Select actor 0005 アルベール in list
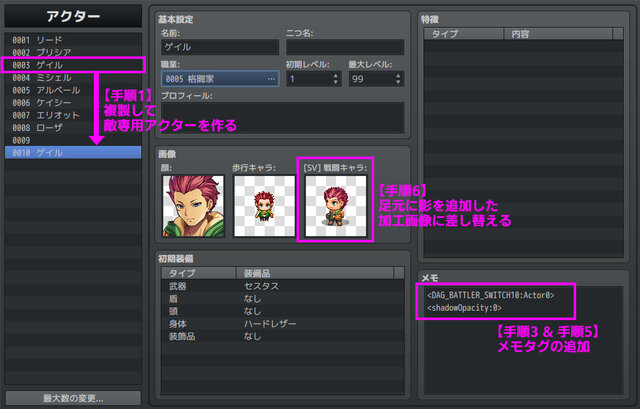 point(73,90)
